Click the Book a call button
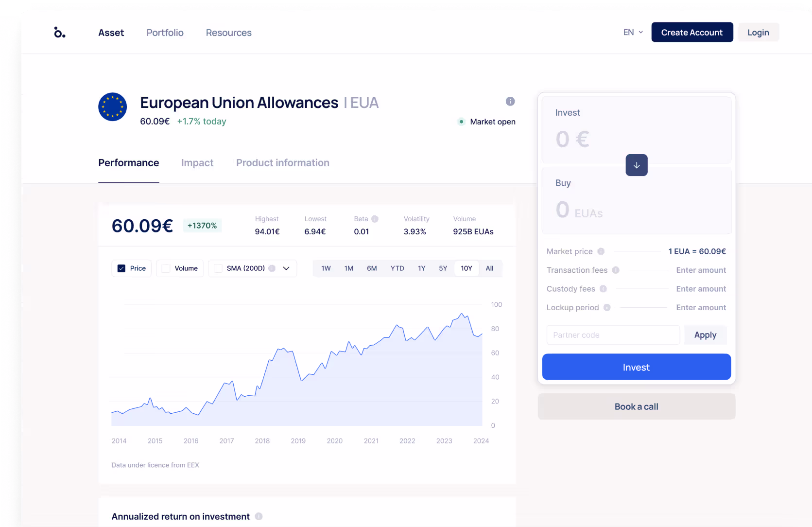The image size is (812, 527). coord(636,406)
